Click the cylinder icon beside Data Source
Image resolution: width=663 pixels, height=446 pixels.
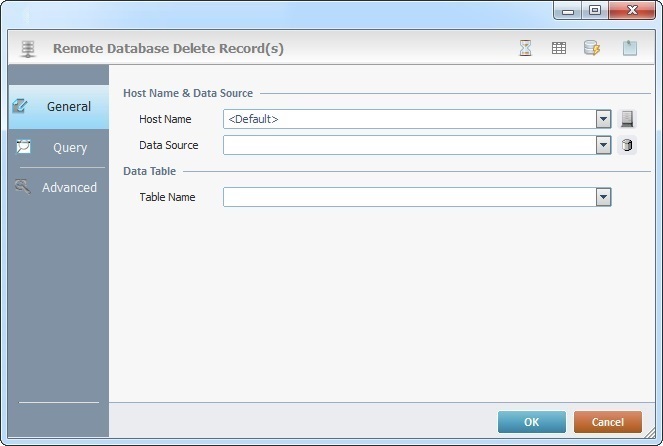[627, 145]
